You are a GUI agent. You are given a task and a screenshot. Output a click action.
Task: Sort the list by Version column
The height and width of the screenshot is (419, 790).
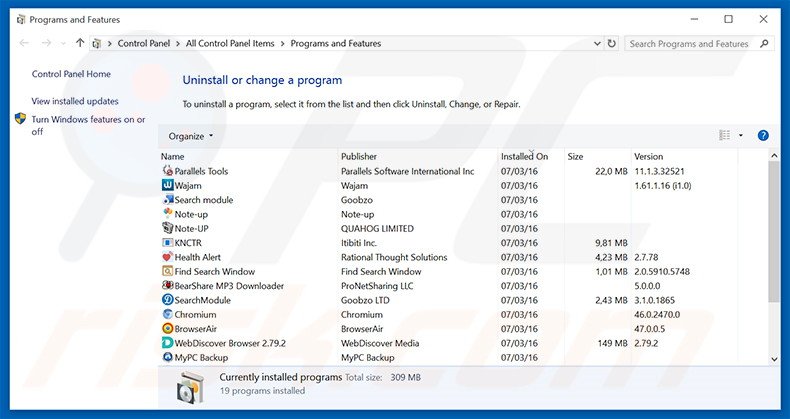point(648,156)
